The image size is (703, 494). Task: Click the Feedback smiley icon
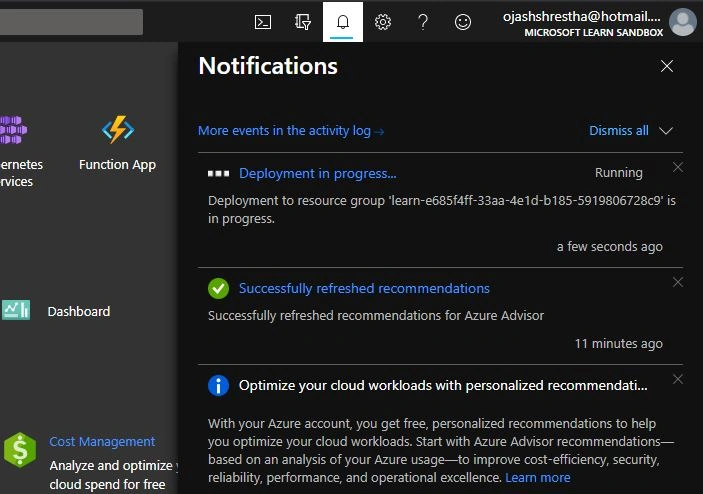click(463, 22)
